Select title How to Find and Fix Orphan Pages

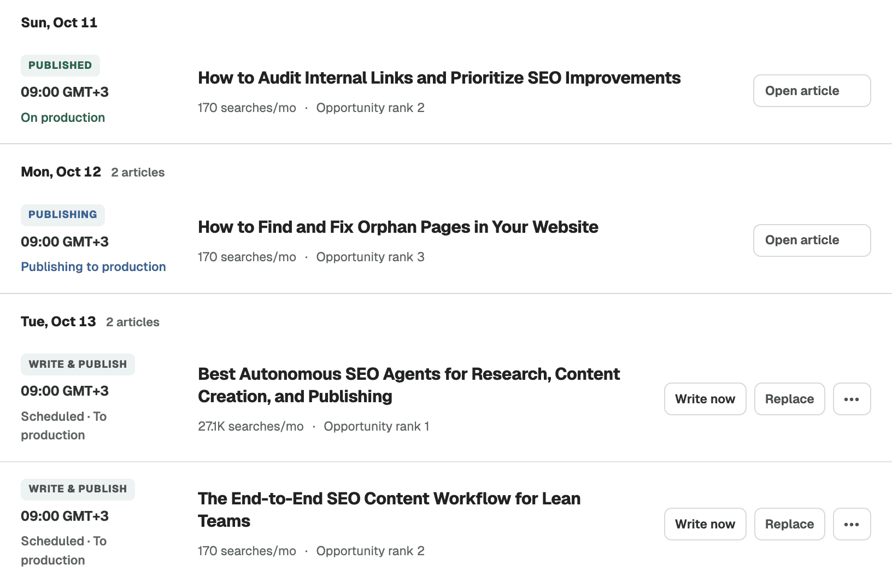point(398,227)
